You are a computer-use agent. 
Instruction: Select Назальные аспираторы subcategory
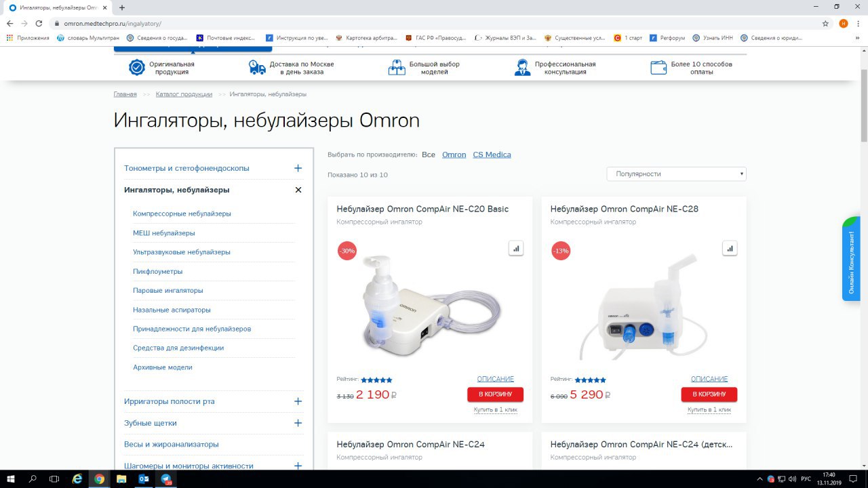tap(172, 310)
